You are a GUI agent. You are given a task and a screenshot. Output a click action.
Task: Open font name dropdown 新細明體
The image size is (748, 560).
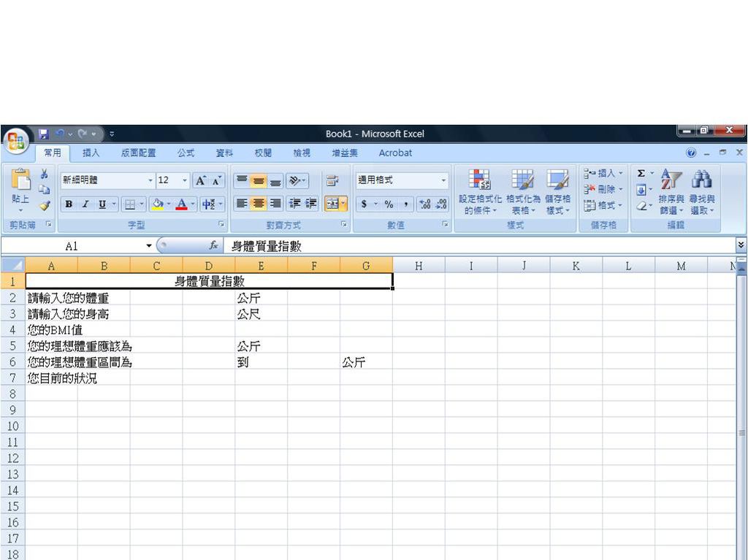pos(150,180)
